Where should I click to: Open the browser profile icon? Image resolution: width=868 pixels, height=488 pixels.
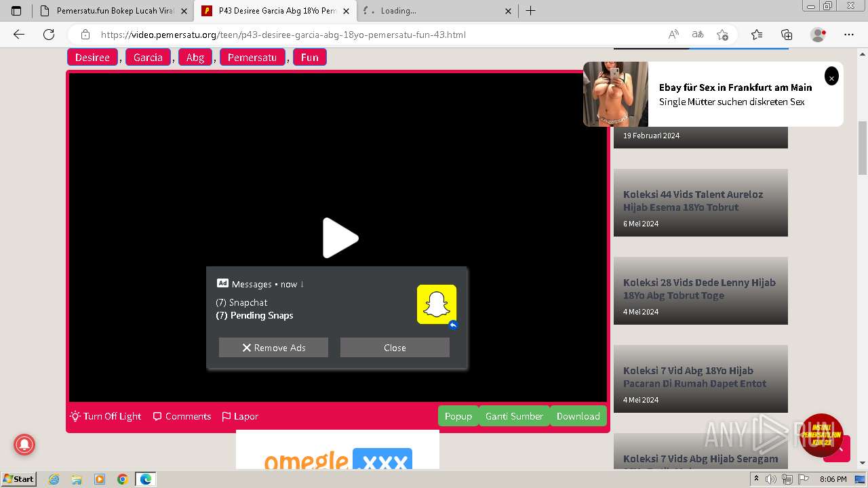coord(818,35)
